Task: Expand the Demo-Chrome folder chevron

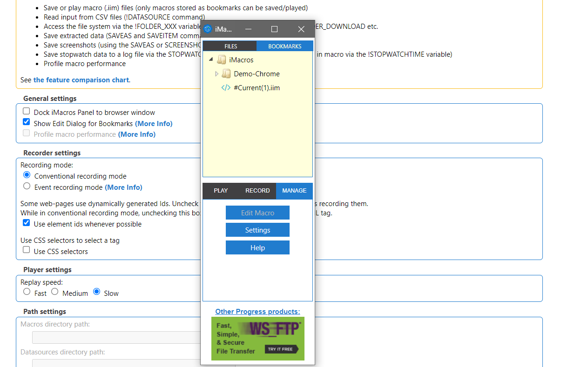Action: point(216,73)
